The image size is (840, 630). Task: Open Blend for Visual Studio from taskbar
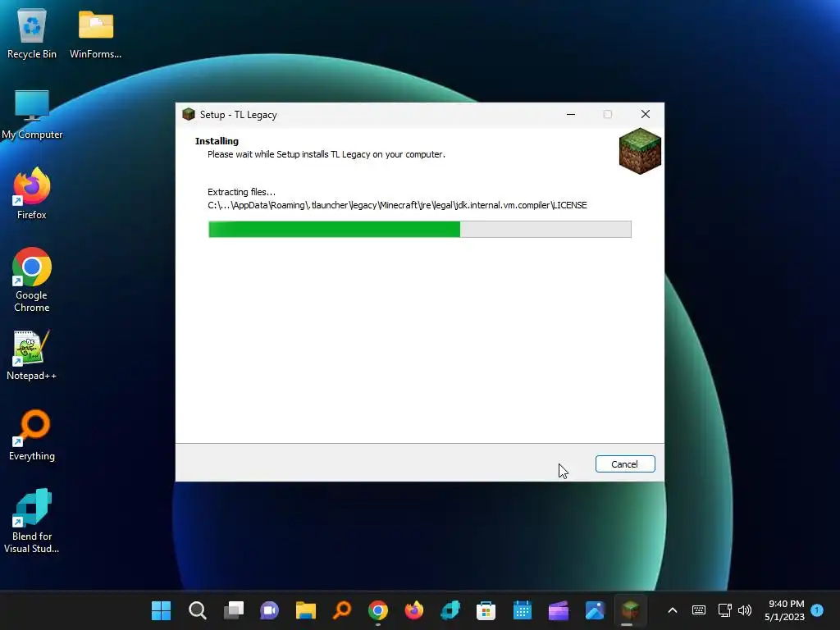[450, 610]
